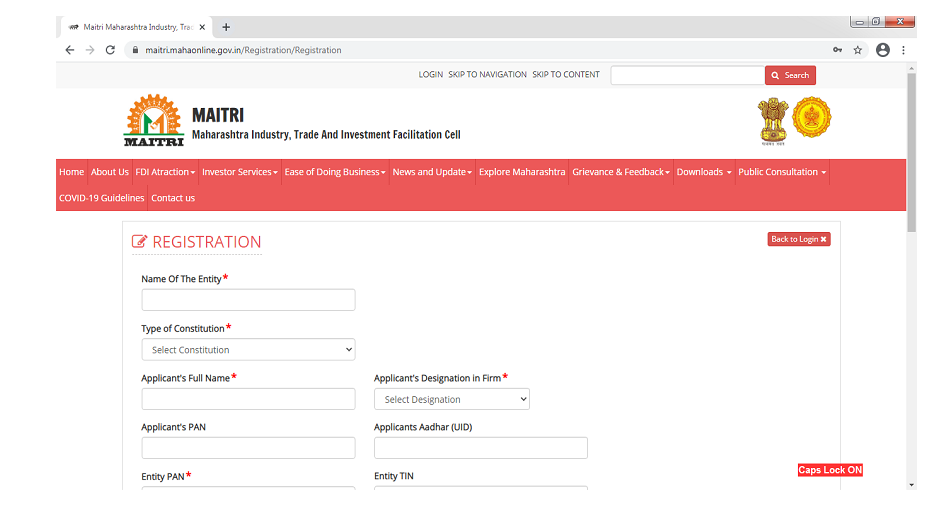Open a new browser tab

click(x=226, y=27)
